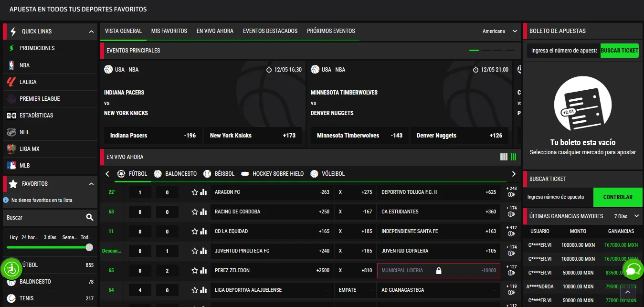The width and height of the screenshot is (644, 307).
Task: Click the scroll-to-top arrow button
Action: tap(628, 292)
